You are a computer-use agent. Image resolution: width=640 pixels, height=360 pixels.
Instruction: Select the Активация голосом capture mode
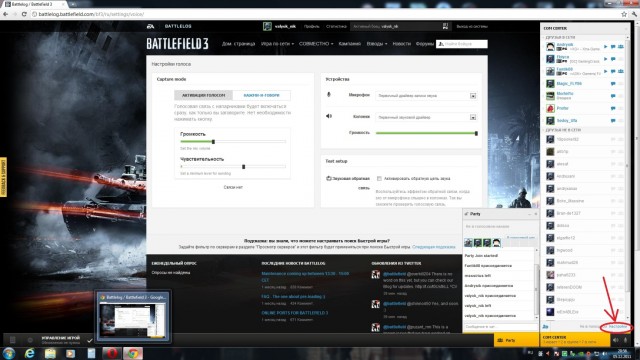(x=203, y=95)
